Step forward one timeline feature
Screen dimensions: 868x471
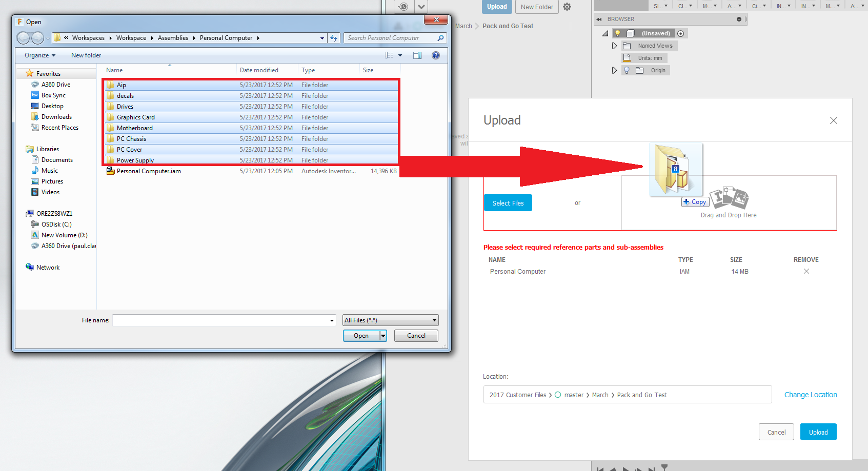pos(638,468)
